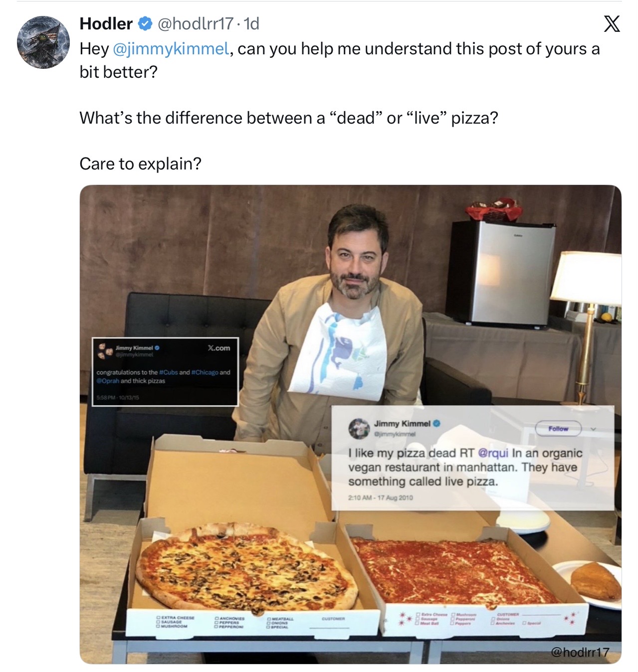The height and width of the screenshot is (672, 638).
Task: Click the avatar in the dark embedded tweet
Action: tap(105, 350)
